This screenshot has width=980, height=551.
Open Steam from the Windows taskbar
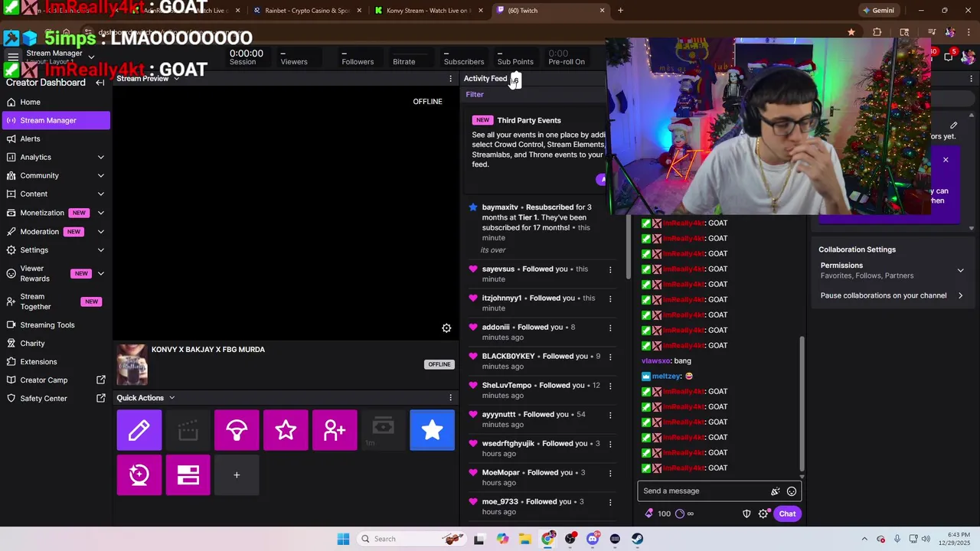click(x=637, y=539)
